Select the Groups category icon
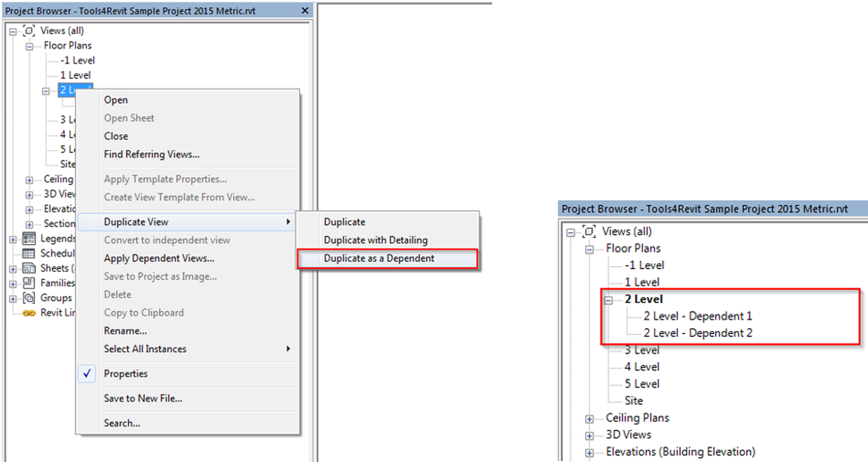This screenshot has width=868, height=462. 28,297
